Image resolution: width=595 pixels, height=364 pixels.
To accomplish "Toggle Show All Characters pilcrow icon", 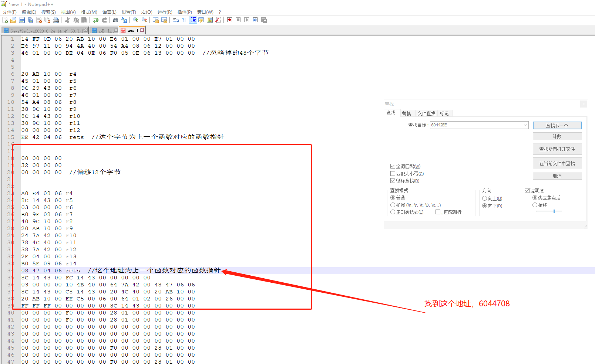I will [184, 20].
